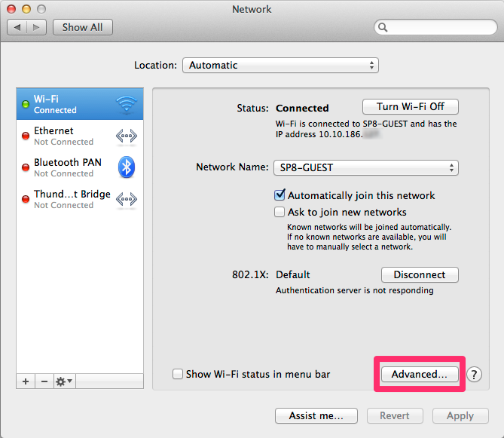Click the Disconnect 802.1X button
The image size is (504, 438).
click(420, 275)
